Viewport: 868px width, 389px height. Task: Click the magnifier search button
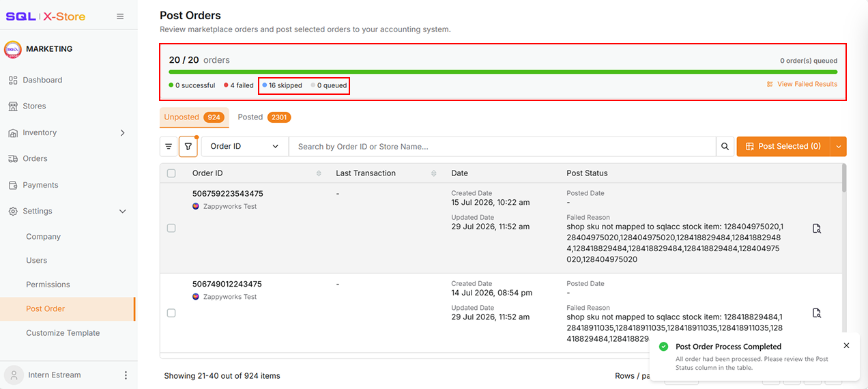coord(725,146)
